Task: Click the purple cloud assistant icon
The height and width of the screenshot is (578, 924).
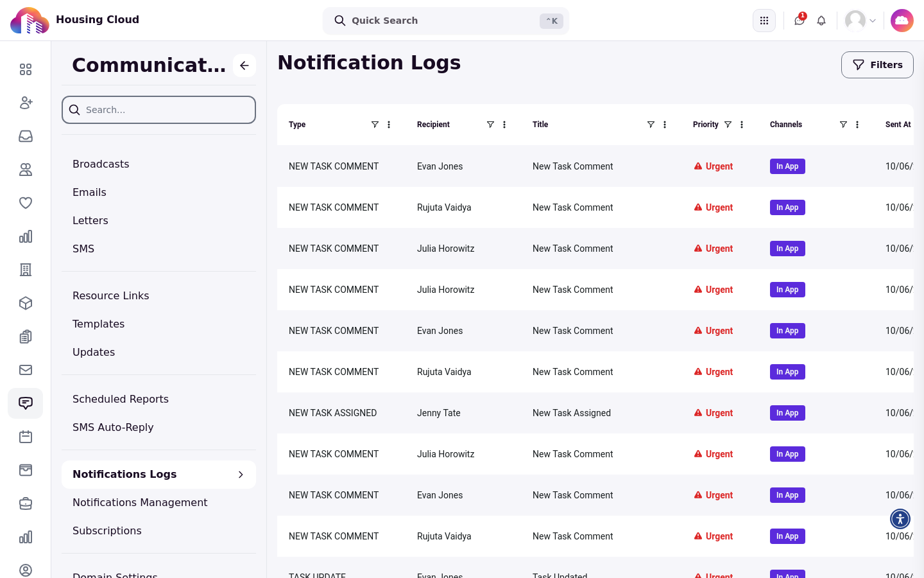Action: tap(902, 21)
